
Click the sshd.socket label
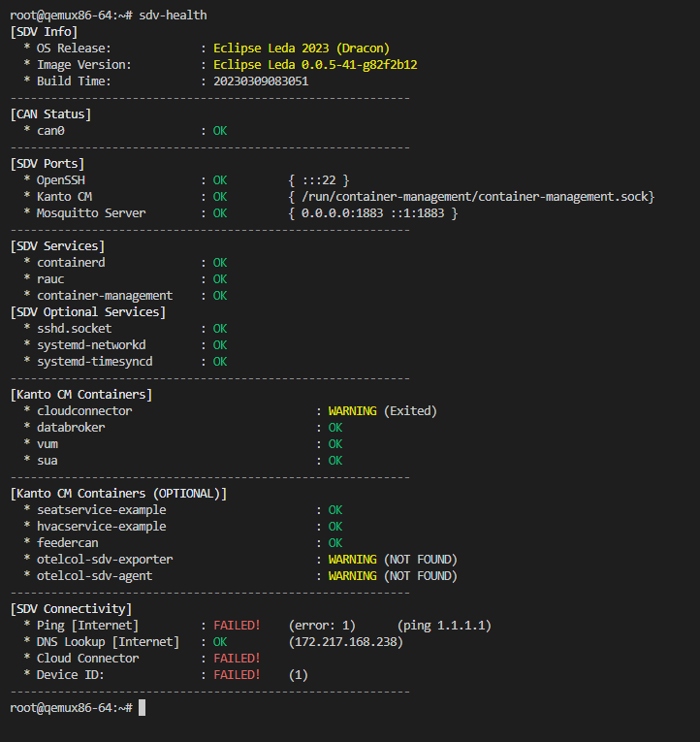75,329
